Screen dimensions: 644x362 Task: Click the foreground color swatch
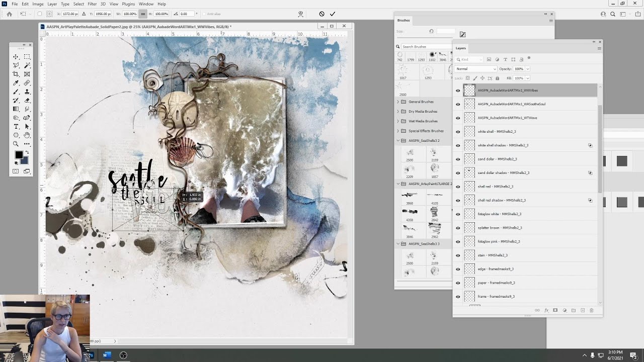tap(19, 155)
